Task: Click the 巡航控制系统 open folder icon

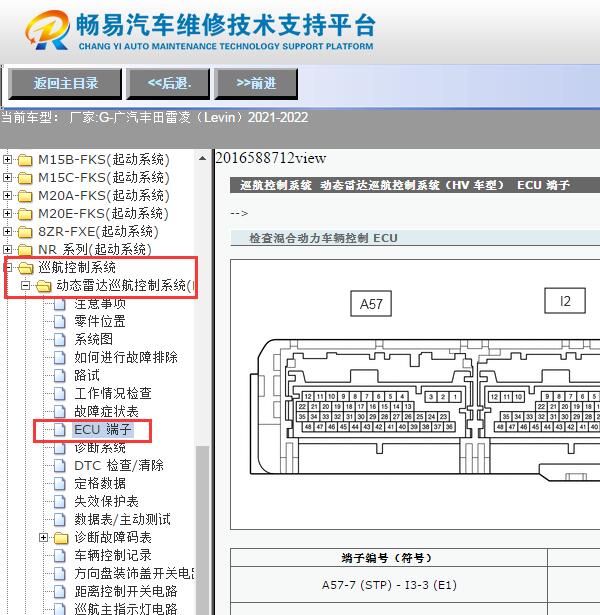Action: (26, 268)
